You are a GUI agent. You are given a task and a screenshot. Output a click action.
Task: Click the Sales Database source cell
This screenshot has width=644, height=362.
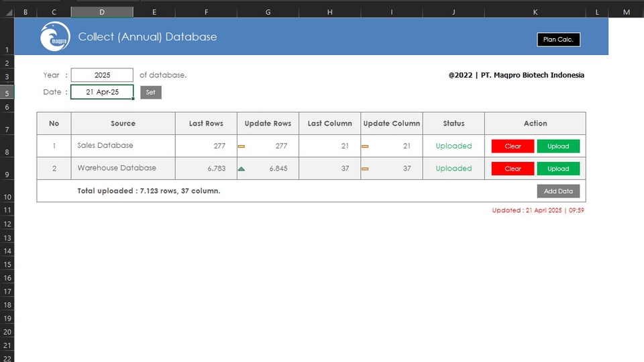(x=123, y=146)
